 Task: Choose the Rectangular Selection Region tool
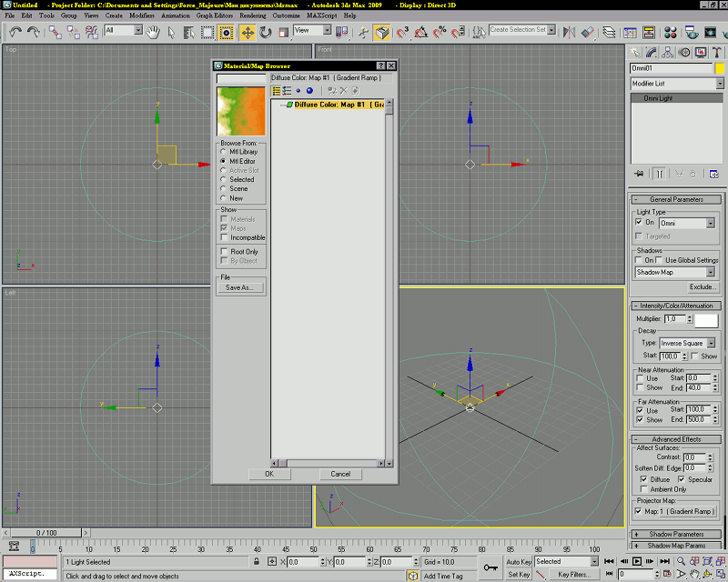click(207, 33)
